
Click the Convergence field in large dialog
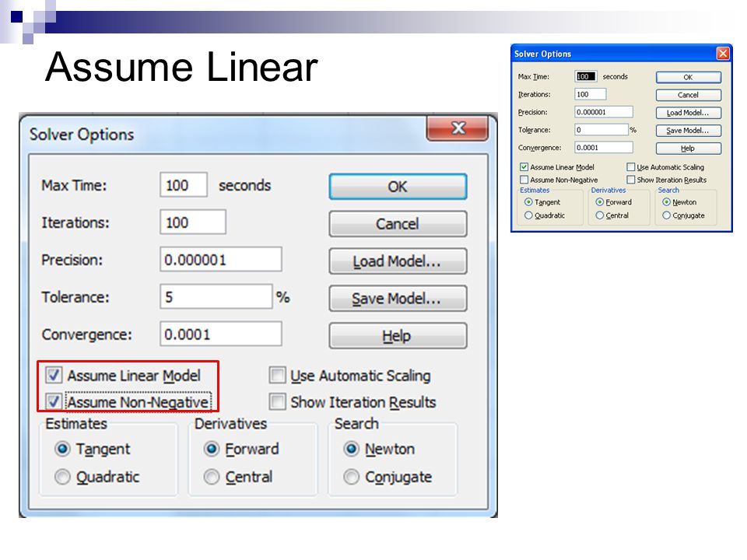point(220,334)
